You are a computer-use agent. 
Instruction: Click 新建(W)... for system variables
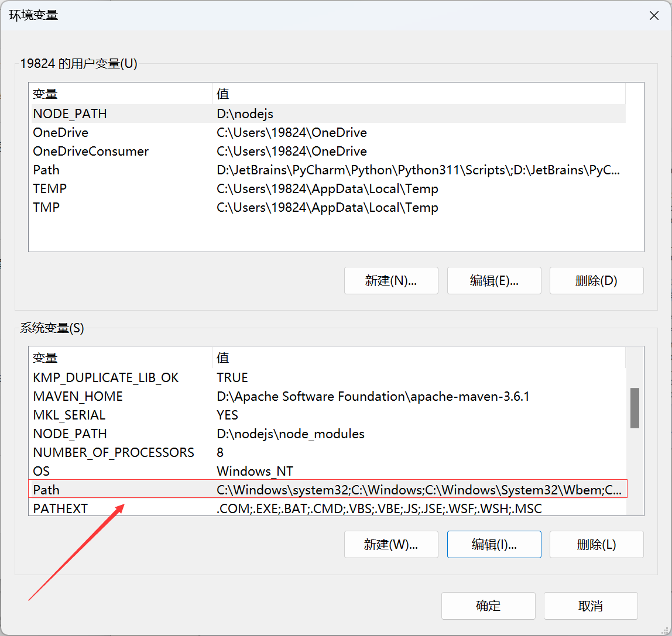[x=391, y=544]
